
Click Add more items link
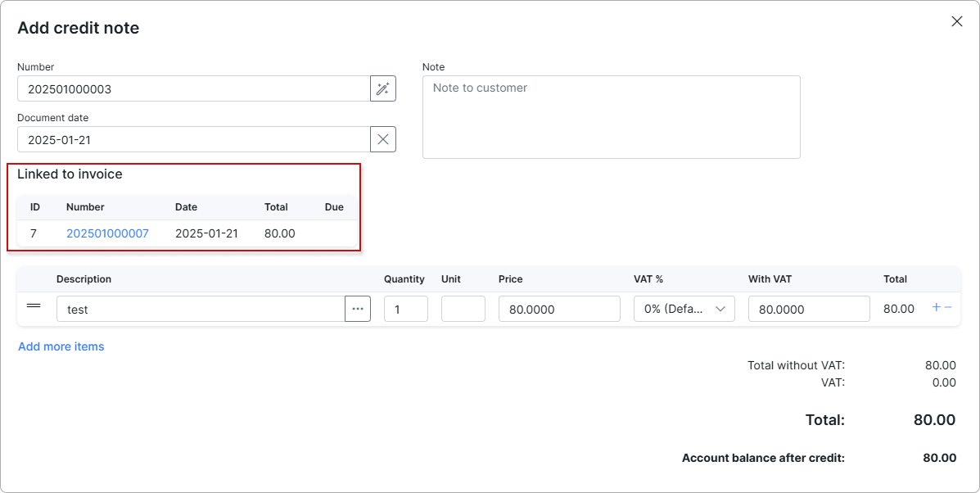(61, 346)
